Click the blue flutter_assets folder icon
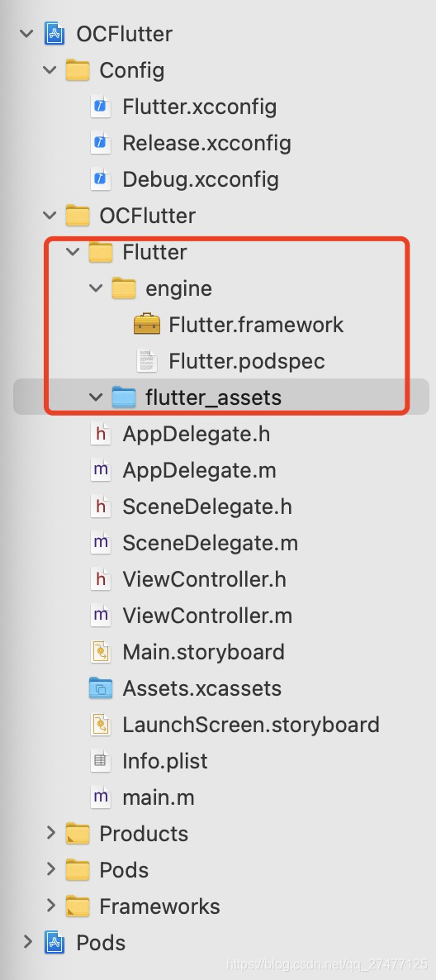436x980 pixels. point(124,397)
